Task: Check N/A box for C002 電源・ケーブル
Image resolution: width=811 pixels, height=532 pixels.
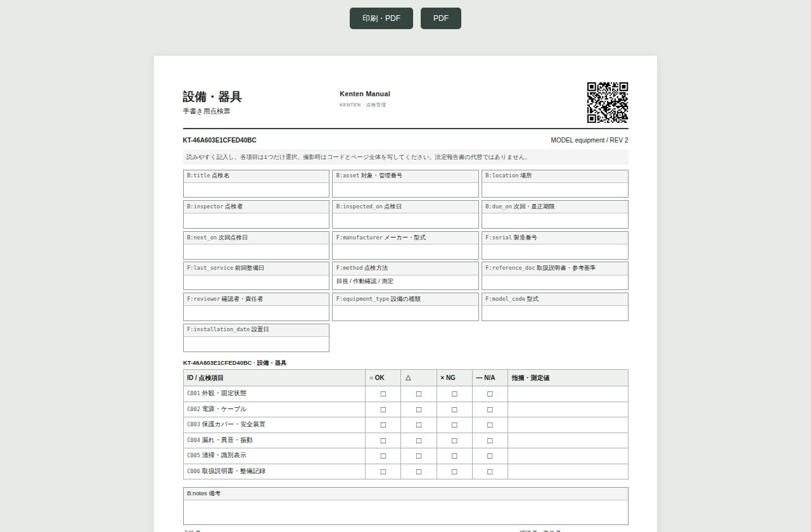Action: click(490, 409)
